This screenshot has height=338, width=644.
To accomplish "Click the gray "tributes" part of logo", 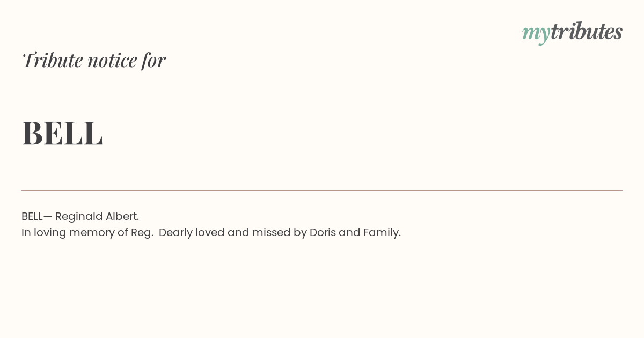I will click(587, 32).
